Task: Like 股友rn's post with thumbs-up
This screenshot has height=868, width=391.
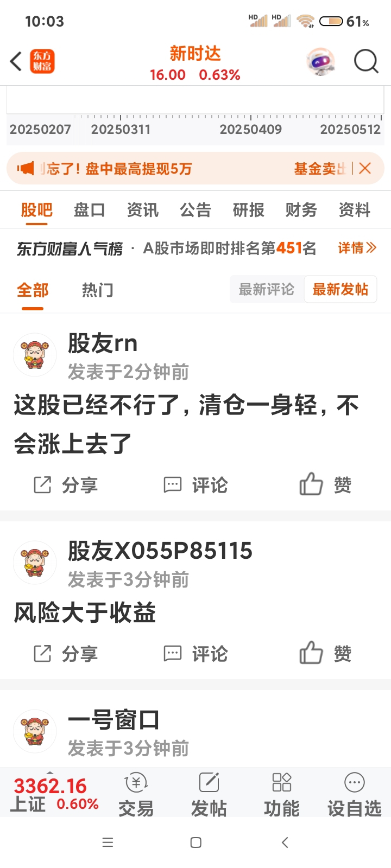Action: coord(311,483)
